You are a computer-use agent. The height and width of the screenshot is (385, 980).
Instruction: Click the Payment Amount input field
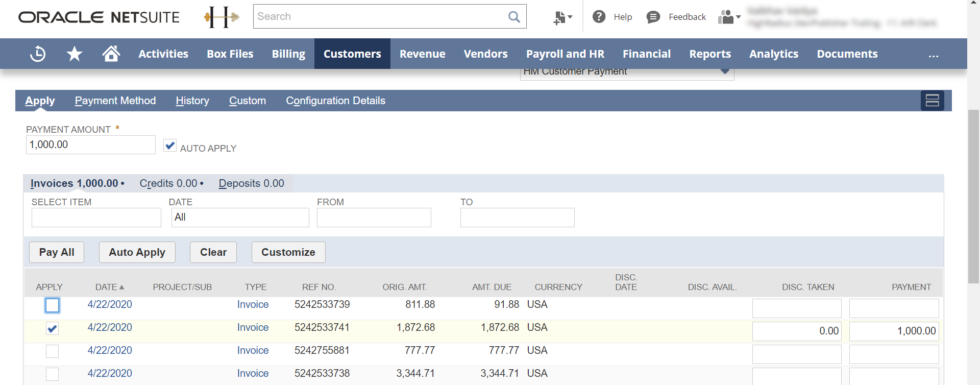(90, 145)
